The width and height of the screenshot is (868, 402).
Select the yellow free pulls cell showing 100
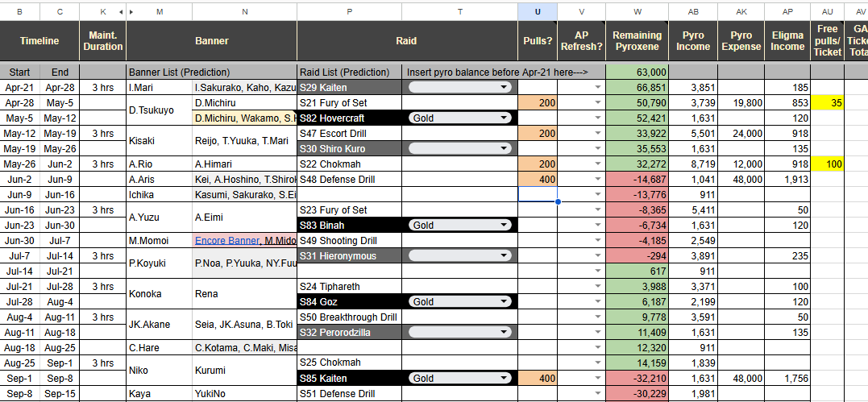pyautogui.click(x=828, y=164)
